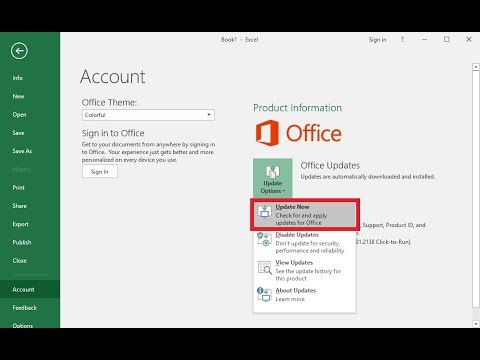Viewport: 480px width, 360px height.
Task: Open the Share page
Action: (20, 206)
